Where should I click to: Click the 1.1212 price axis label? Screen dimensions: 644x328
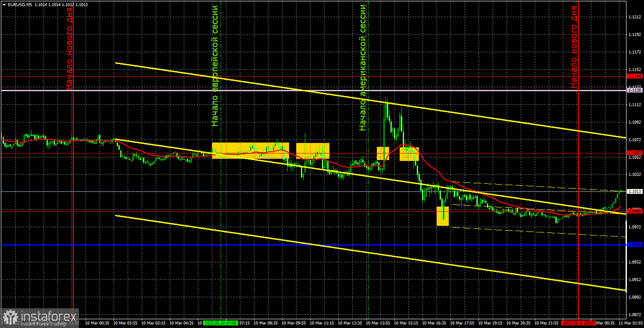(x=634, y=17)
